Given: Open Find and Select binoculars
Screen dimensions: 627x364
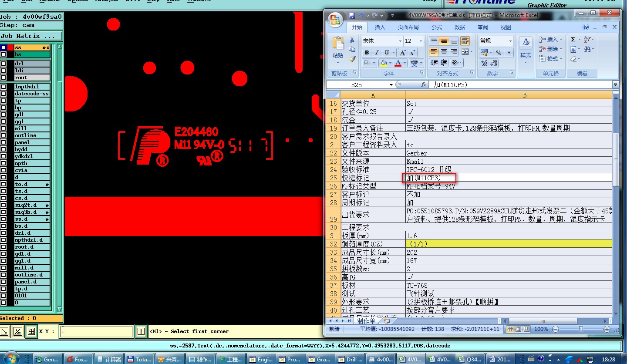Looking at the screenshot, I should [x=587, y=49].
